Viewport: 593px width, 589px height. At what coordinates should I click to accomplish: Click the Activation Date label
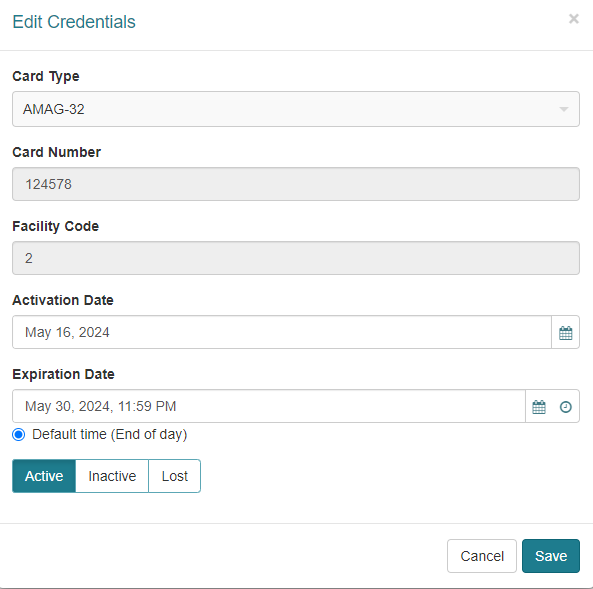click(63, 300)
